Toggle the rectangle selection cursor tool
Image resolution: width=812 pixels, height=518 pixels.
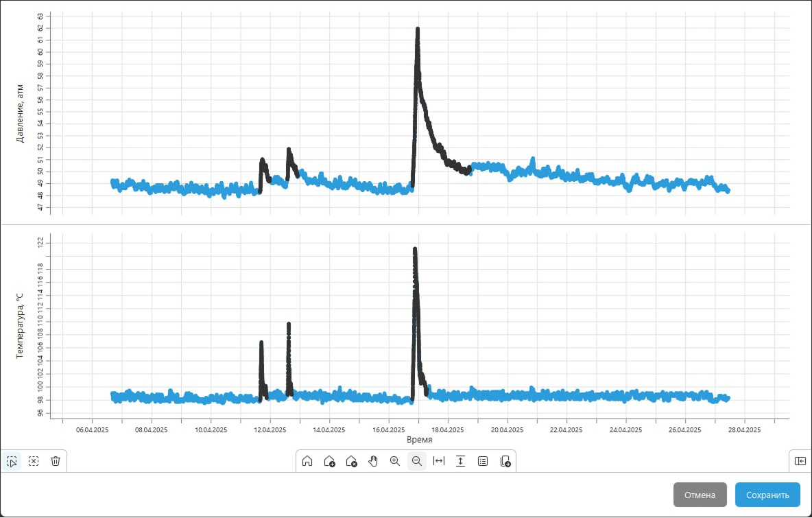(12, 461)
